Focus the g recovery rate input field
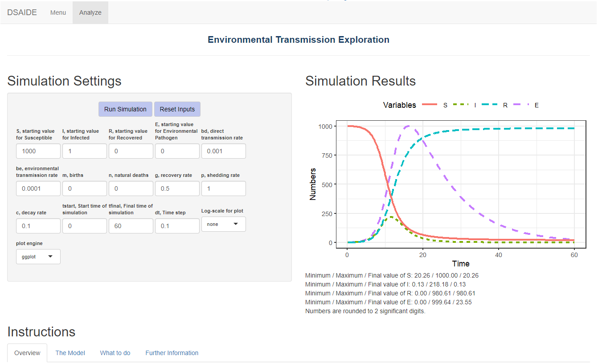 [177, 188]
